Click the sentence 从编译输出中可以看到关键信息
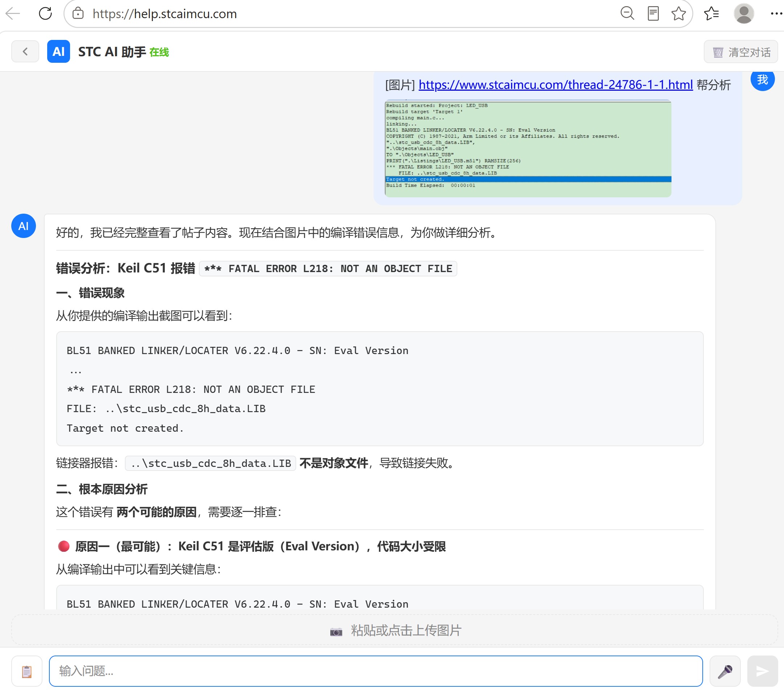 tap(138, 569)
